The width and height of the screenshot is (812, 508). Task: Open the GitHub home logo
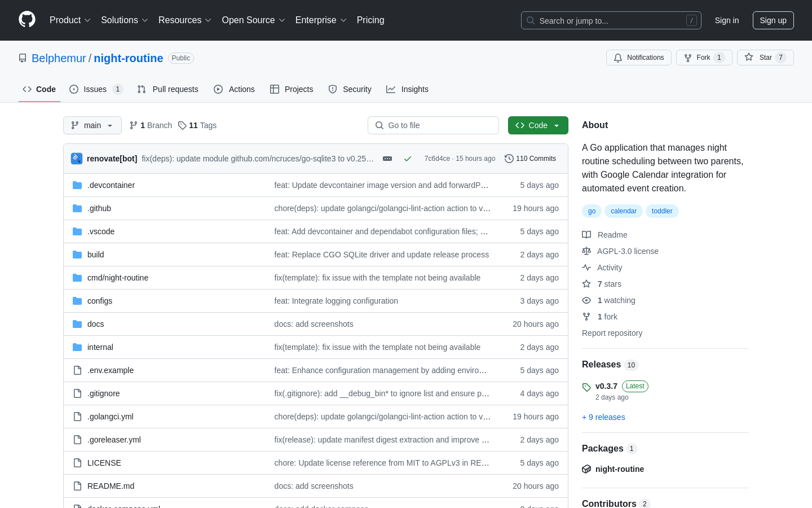click(x=27, y=20)
